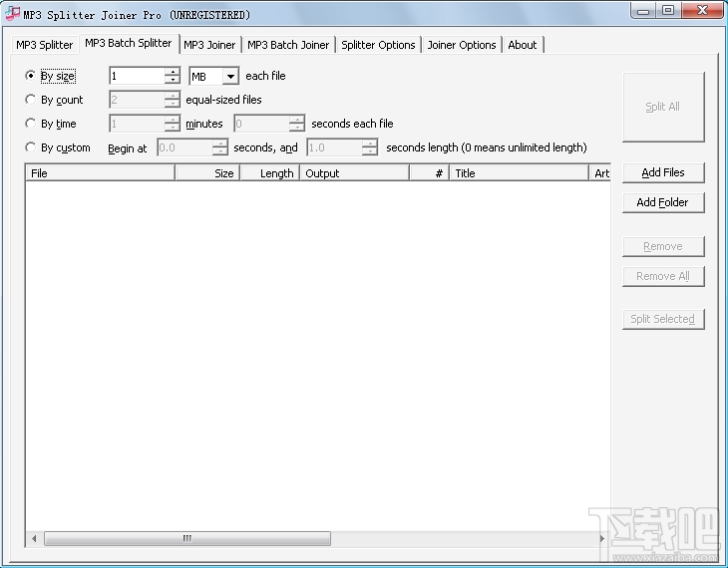Screen dimensions: 728x568
Task: Click the minutes value field
Action: pyautogui.click(x=137, y=124)
